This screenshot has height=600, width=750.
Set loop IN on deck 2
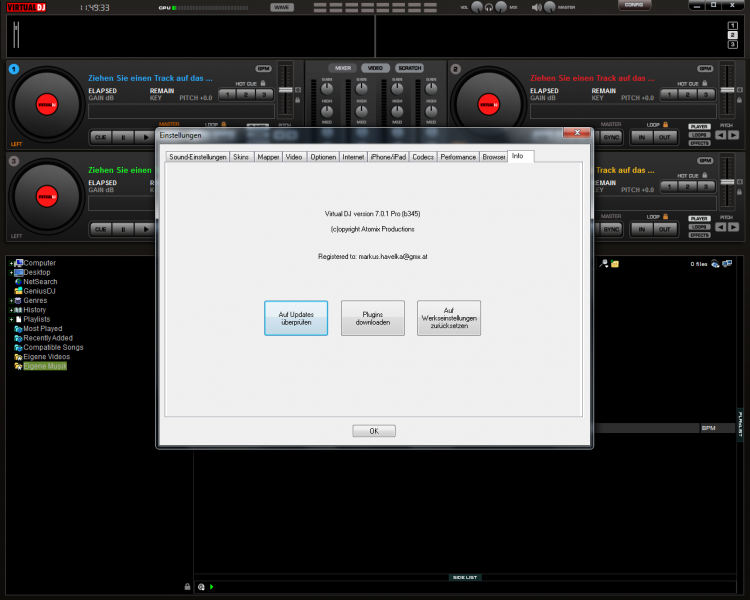click(642, 137)
